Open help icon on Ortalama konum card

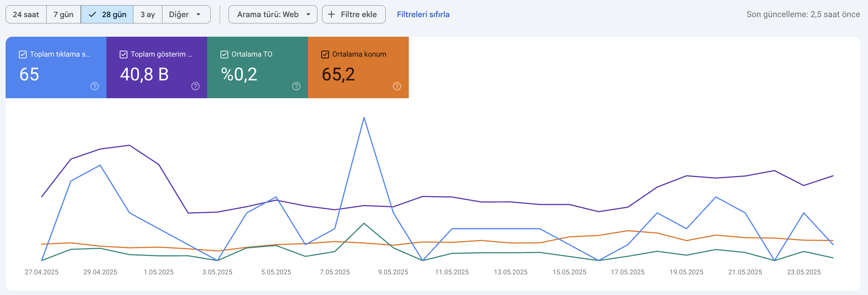coord(397,86)
